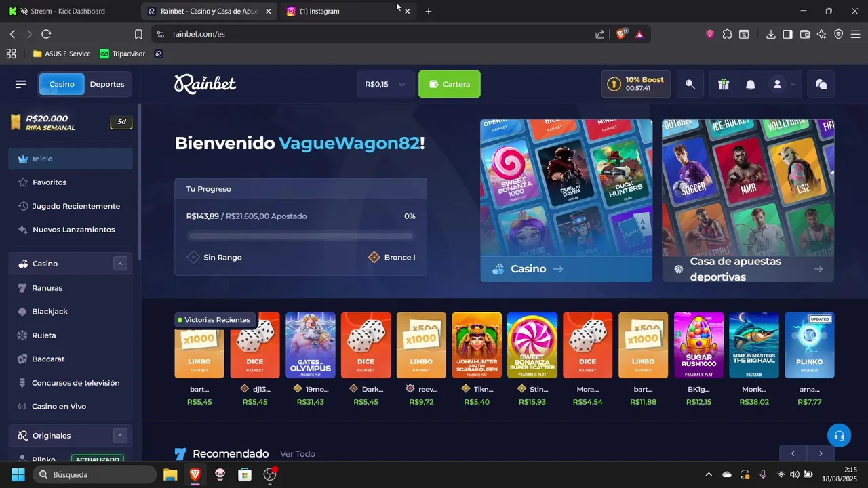
Task: Open Gates of Olympus recent win
Action: point(311,345)
